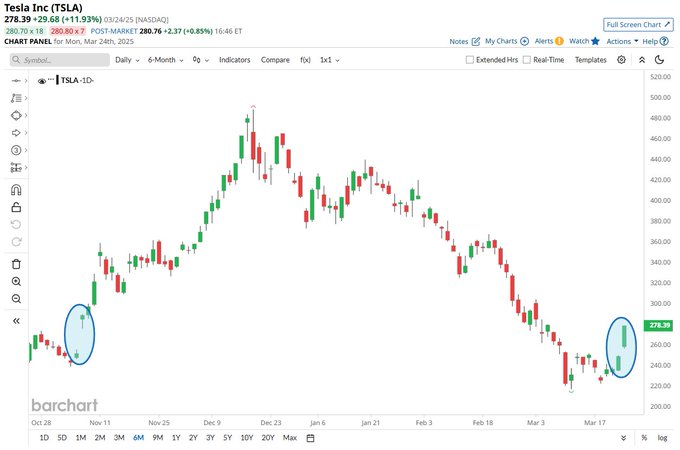
Task: Enable the Extended Hrs checkbox
Action: [x=469, y=60]
